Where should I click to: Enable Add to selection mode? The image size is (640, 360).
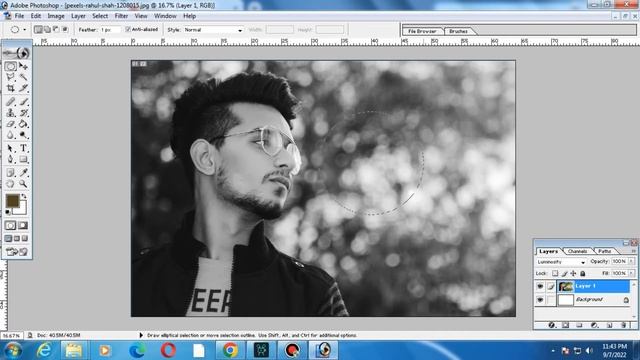pos(47,29)
